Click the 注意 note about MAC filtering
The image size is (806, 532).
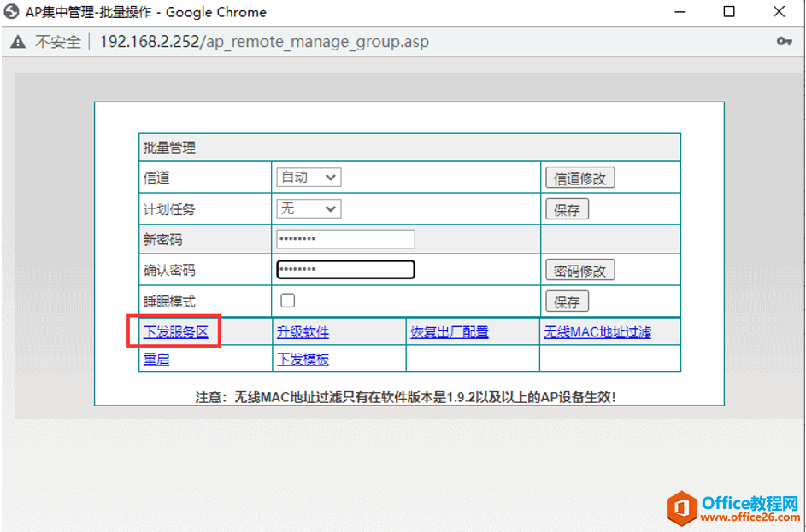[406, 397]
